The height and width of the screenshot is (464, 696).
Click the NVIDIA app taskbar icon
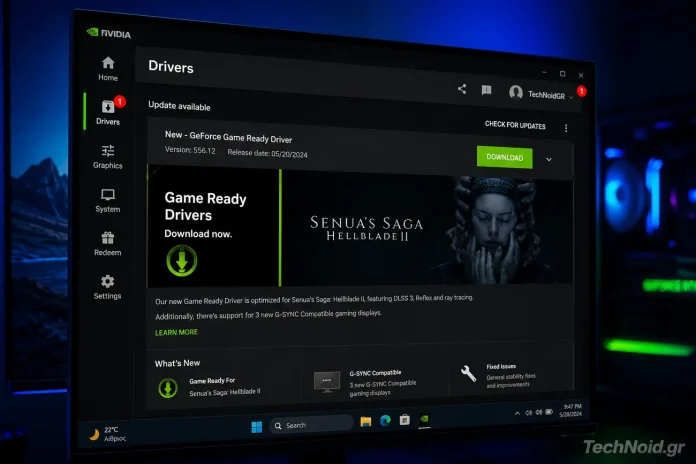pyautogui.click(x=424, y=419)
